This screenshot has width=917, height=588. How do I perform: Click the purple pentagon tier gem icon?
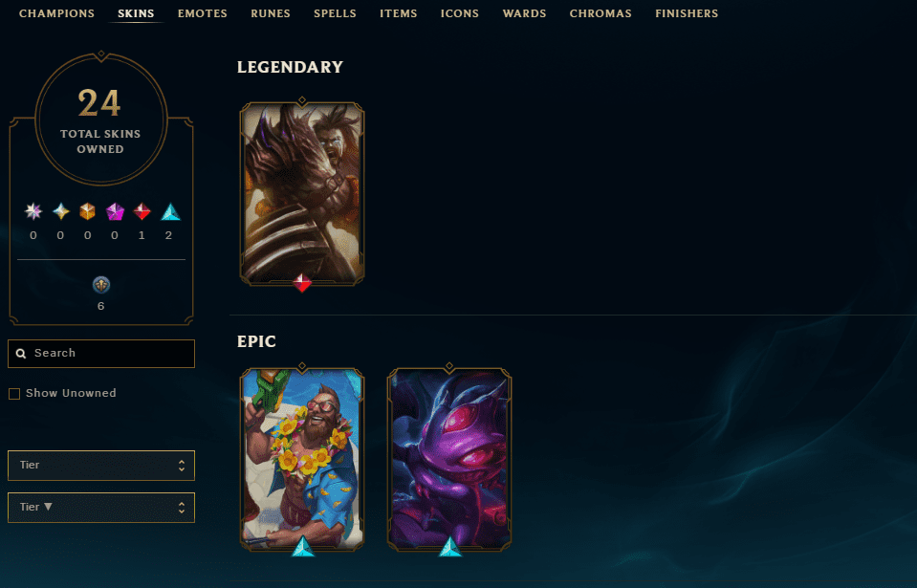115,211
